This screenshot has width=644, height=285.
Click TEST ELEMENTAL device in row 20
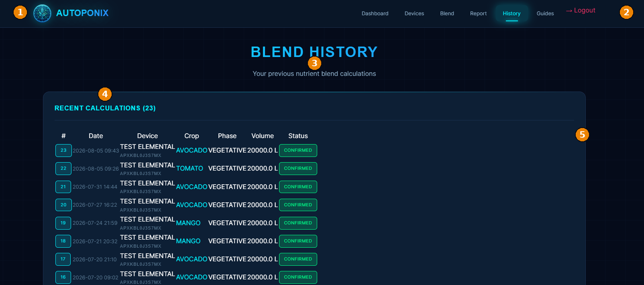[x=147, y=201]
